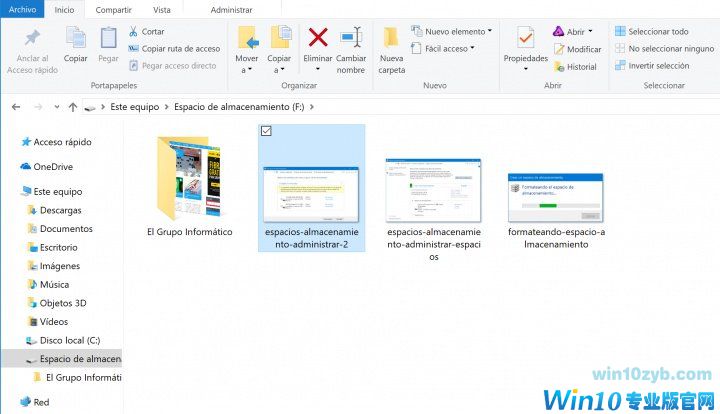Open Acceso rápido in the sidebar

[x=56, y=142]
